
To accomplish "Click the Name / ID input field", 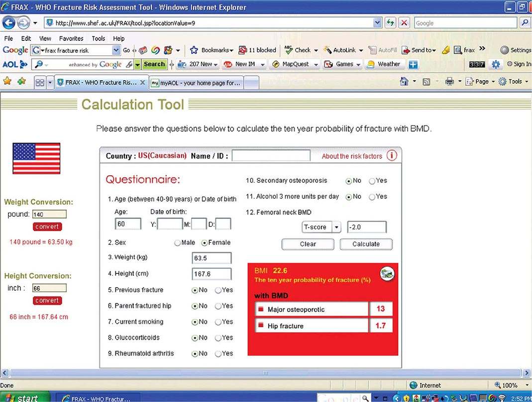I will (x=271, y=155).
